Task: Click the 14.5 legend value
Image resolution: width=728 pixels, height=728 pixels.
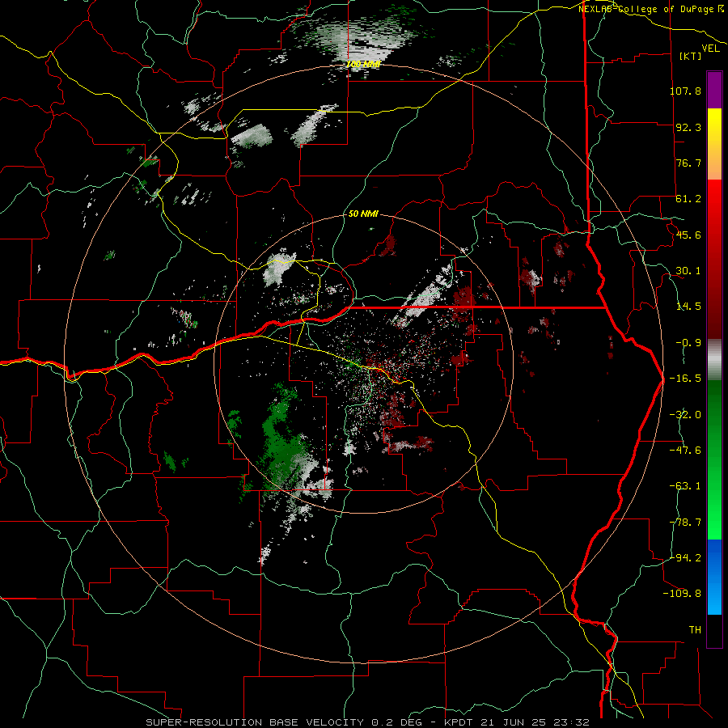Action: [x=688, y=307]
